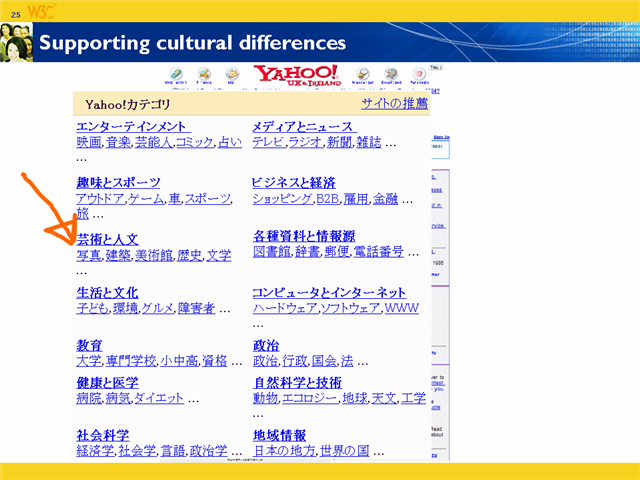Click the 芸術と人文 heading link

pyautogui.click(x=107, y=240)
